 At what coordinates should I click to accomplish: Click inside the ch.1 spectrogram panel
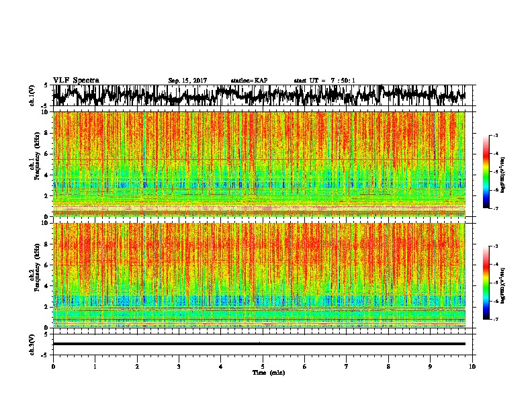coord(259,164)
